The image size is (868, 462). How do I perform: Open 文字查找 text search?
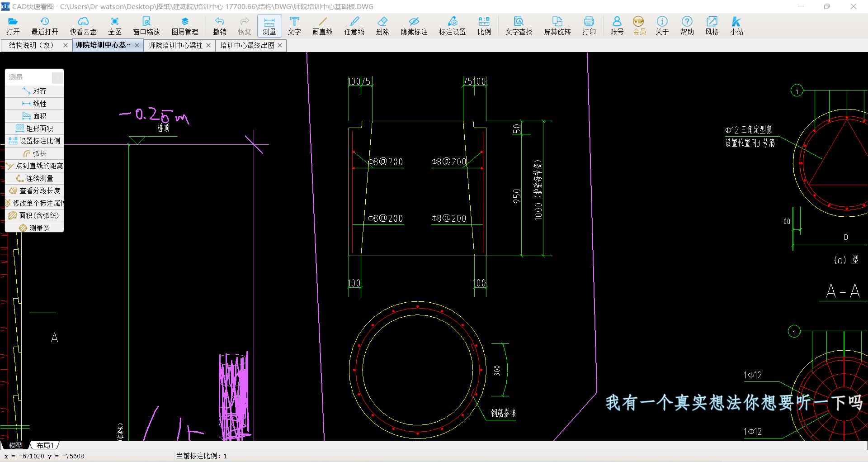(x=519, y=26)
